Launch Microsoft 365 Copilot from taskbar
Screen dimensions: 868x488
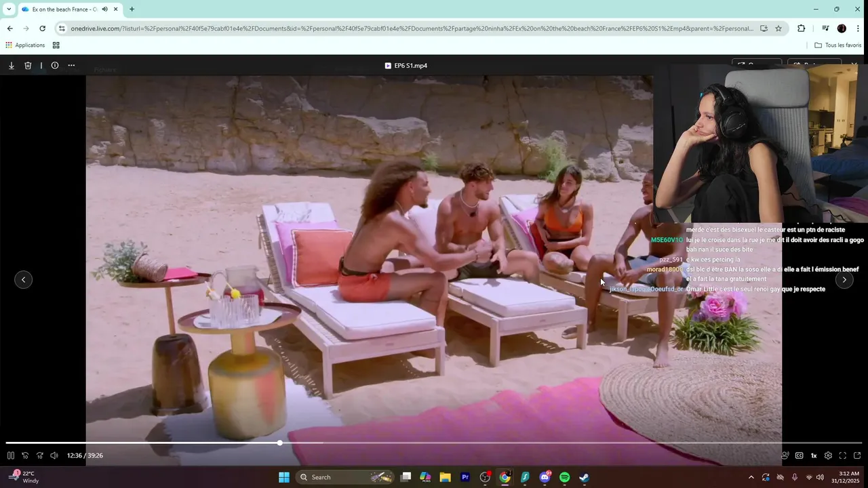point(425,477)
